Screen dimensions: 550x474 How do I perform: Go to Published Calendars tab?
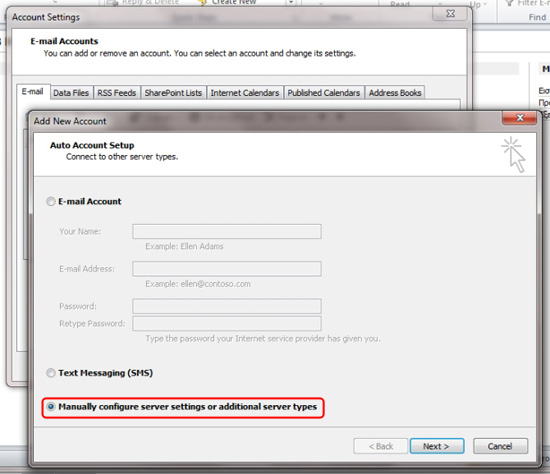pyautogui.click(x=324, y=93)
